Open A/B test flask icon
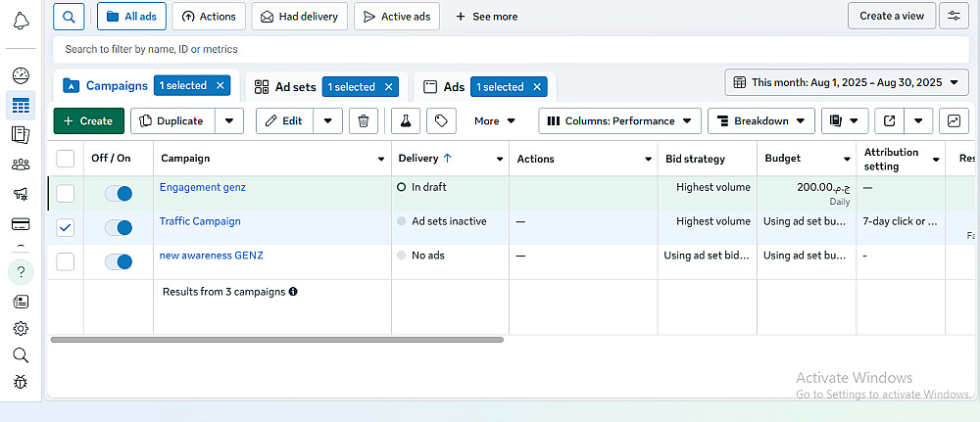 [x=405, y=121]
